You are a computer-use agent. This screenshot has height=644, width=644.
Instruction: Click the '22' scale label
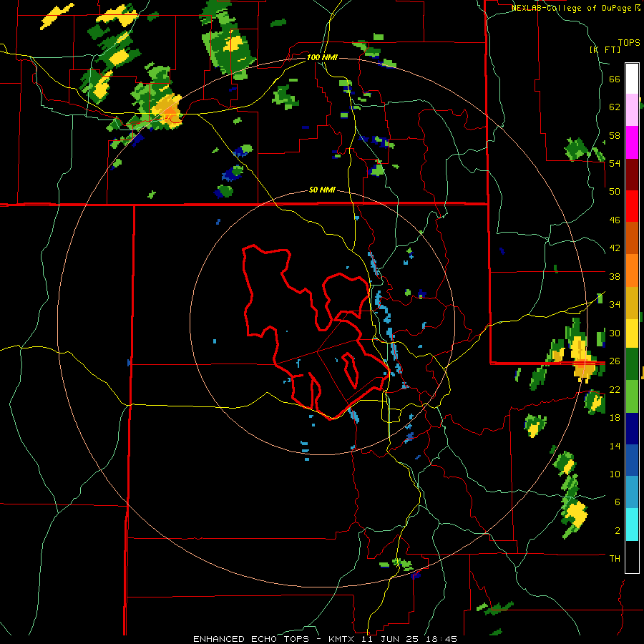[615, 389]
